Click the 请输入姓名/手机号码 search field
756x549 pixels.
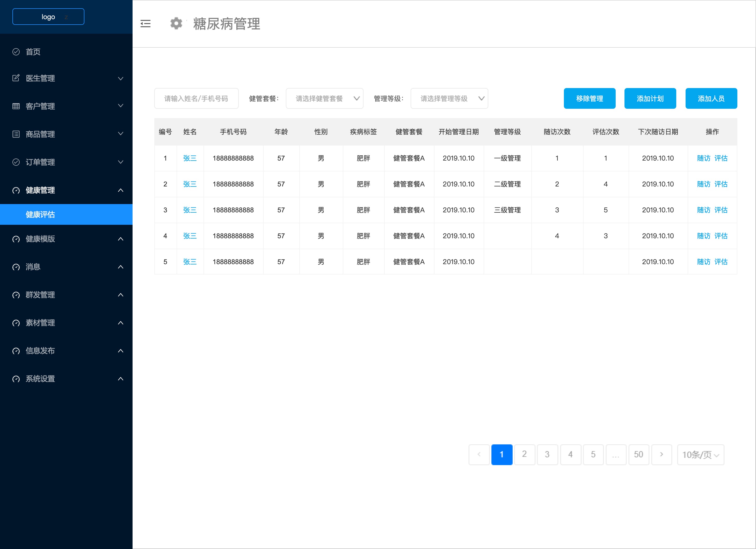[x=196, y=98]
